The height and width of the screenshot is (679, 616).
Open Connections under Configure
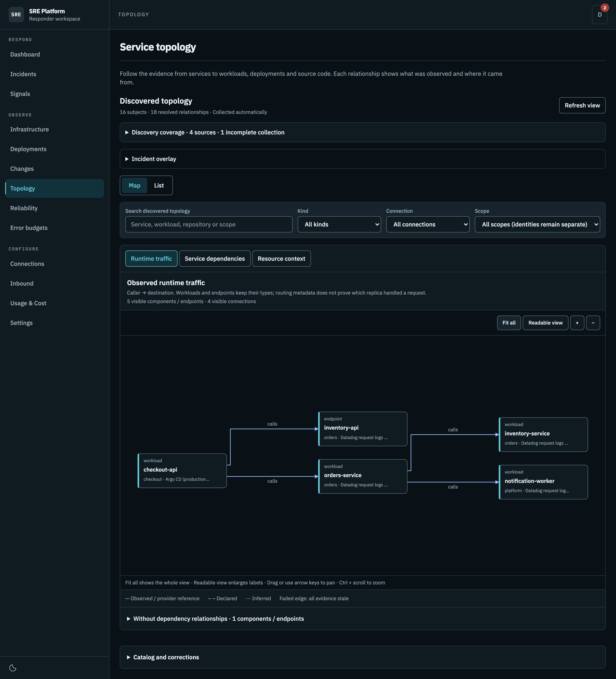55,264
